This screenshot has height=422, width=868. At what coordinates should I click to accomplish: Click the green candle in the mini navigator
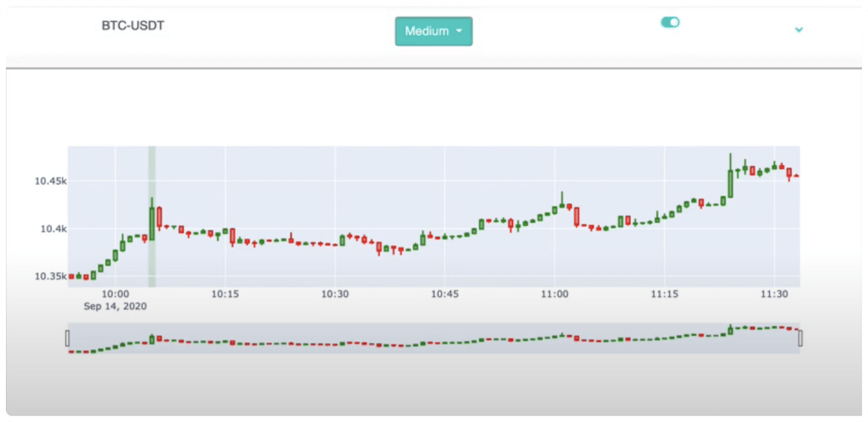[x=152, y=337]
